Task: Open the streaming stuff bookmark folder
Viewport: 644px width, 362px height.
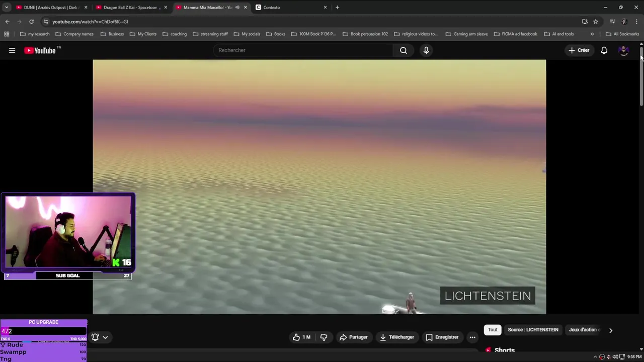Action: click(x=210, y=34)
